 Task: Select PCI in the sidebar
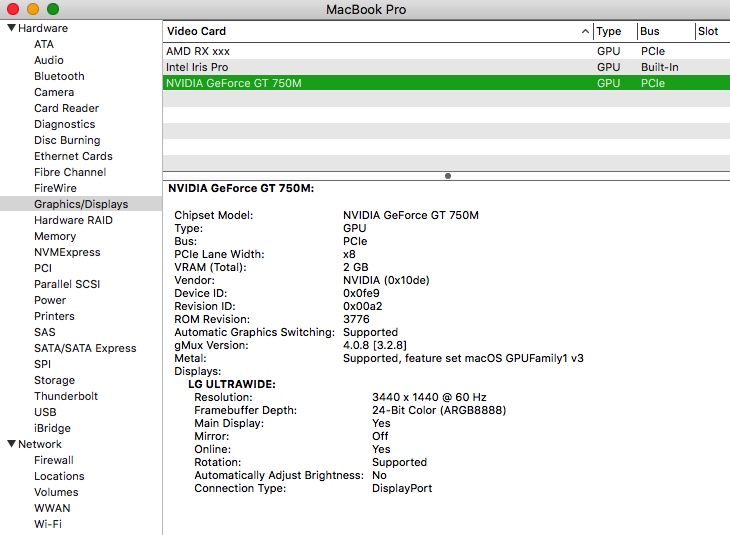43,268
